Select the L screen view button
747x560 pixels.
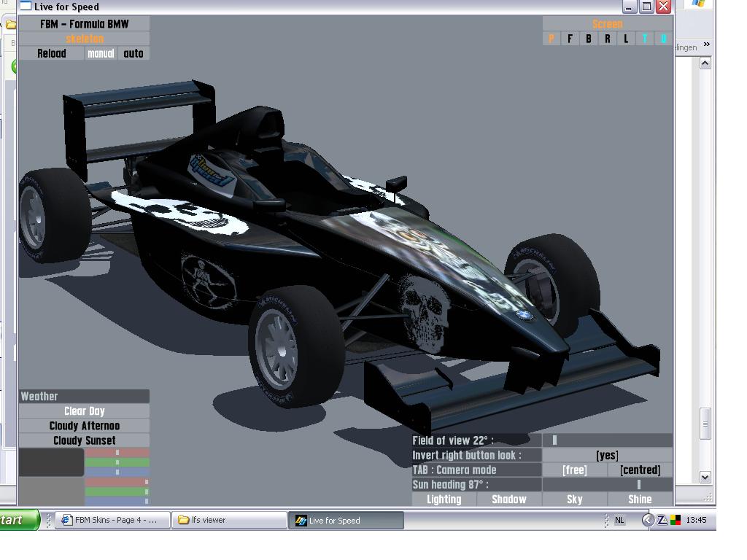click(x=626, y=39)
